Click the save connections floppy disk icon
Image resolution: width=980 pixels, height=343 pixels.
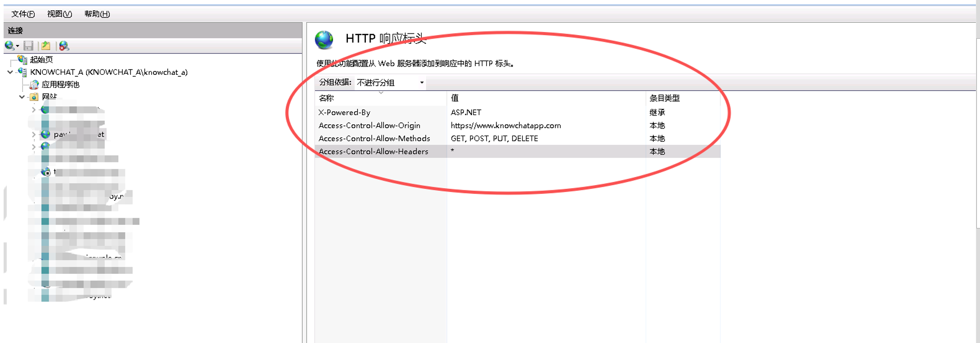[29, 46]
